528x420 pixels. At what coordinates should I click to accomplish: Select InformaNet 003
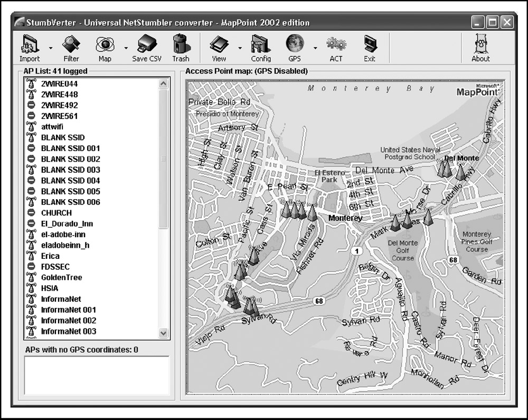pyautogui.click(x=68, y=331)
